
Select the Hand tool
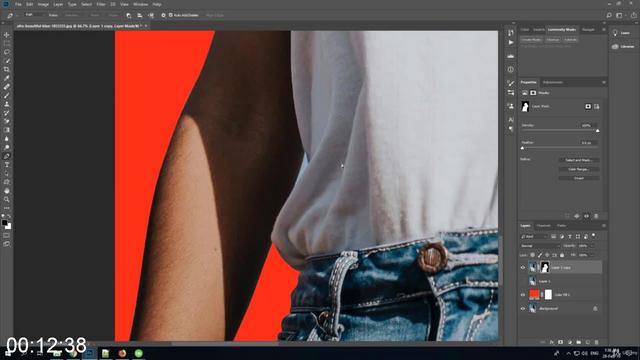tap(7, 191)
